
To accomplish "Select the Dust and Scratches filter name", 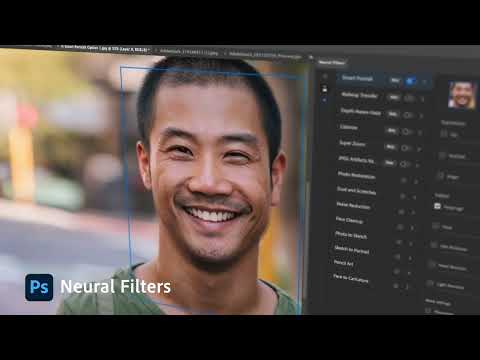I will [x=356, y=190].
